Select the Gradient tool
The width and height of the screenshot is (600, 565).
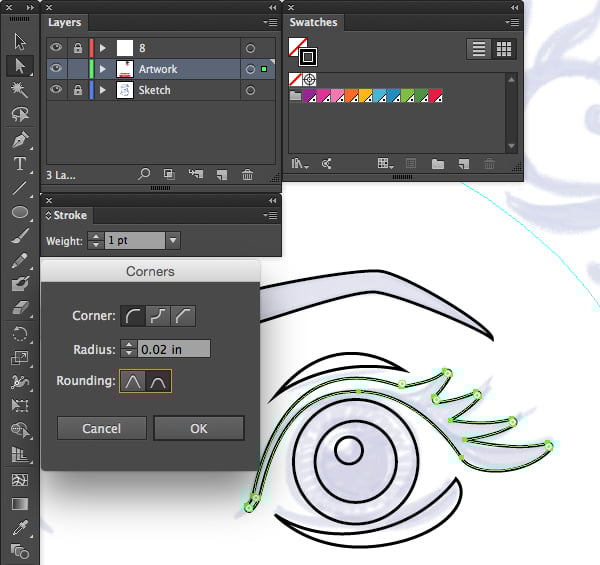tap(20, 504)
